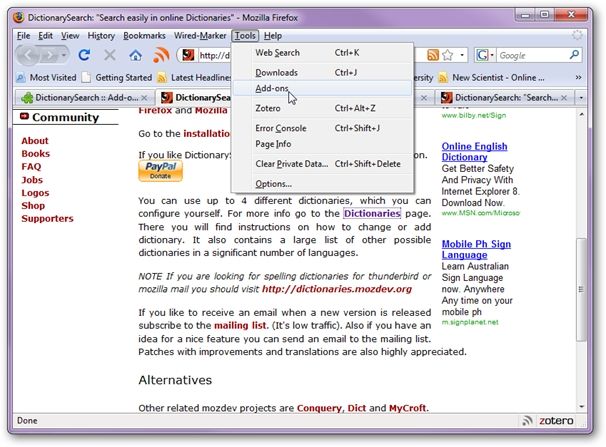
Task: Click the Logos sidebar link
Action: pyautogui.click(x=35, y=193)
